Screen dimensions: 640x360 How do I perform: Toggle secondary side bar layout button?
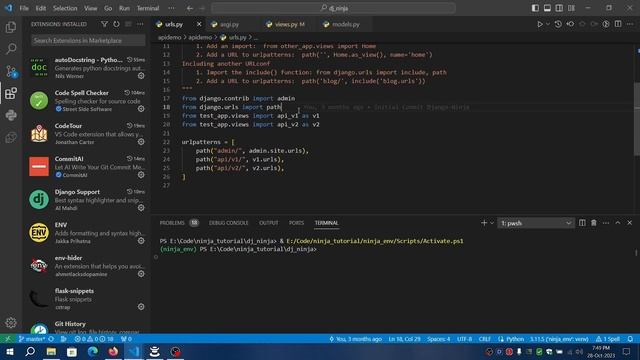pyautogui.click(x=559, y=8)
